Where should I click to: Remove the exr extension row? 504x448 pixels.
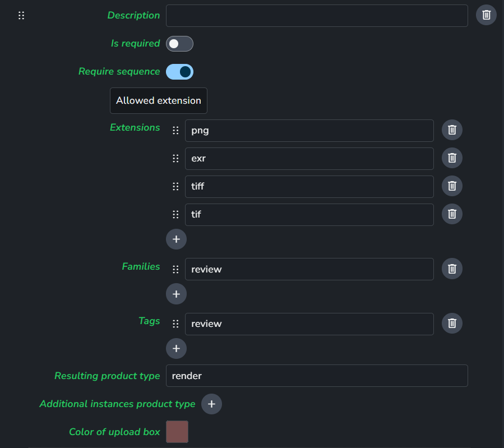pyautogui.click(x=452, y=158)
